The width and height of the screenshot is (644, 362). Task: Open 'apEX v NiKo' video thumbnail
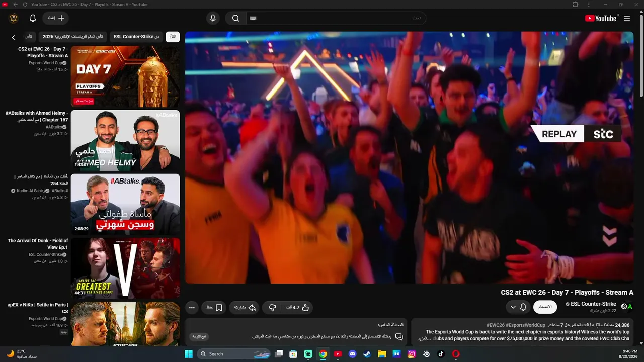(125, 324)
